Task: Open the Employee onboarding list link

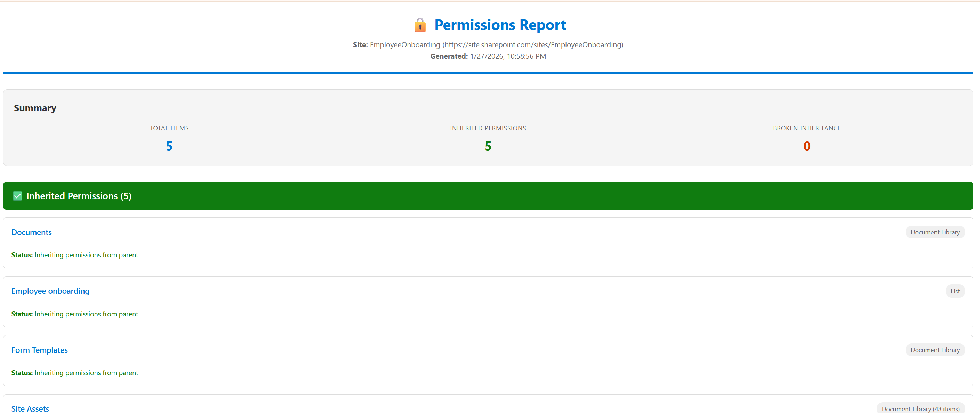Action: 50,291
